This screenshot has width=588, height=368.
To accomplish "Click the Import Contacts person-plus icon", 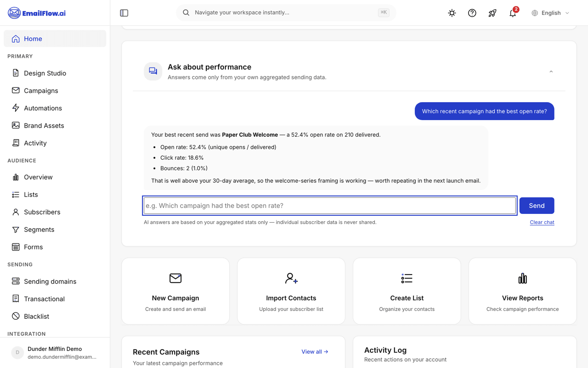I will point(291,278).
